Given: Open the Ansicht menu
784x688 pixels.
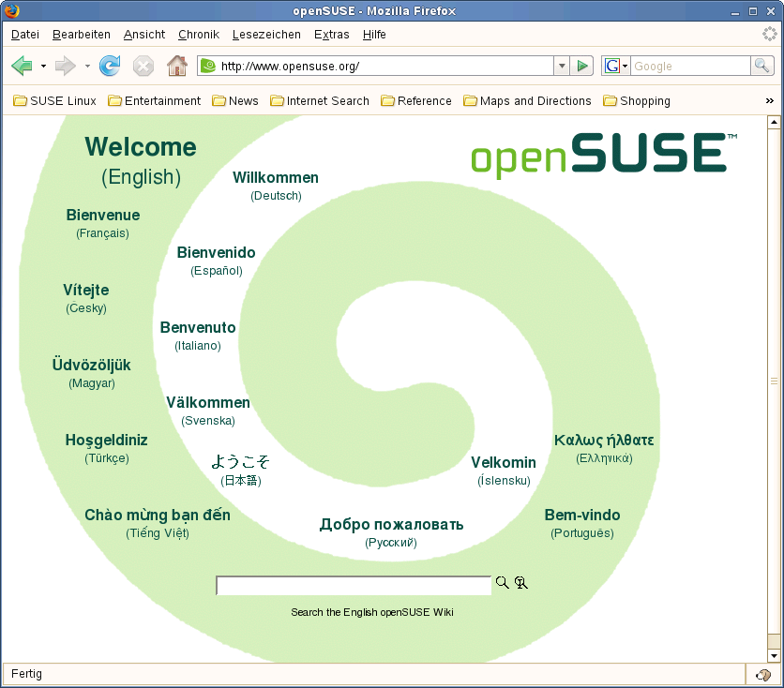Looking at the screenshot, I should (x=144, y=35).
